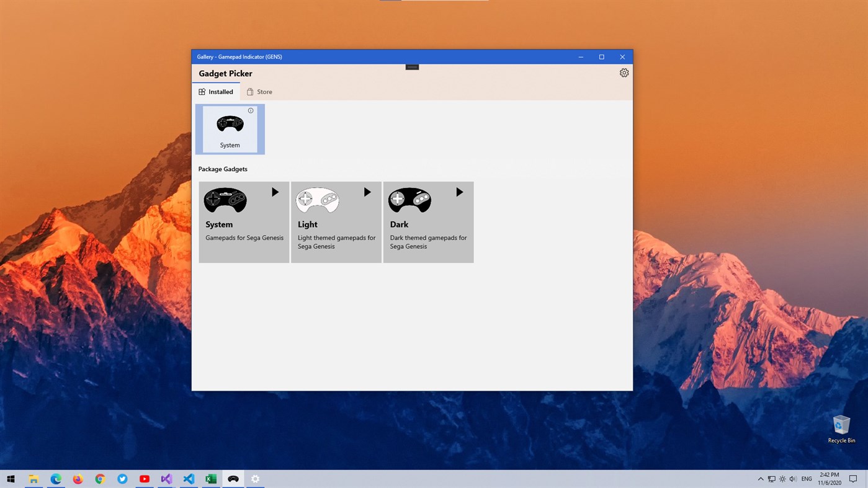The width and height of the screenshot is (868, 488).
Task: Open Windows Settings from the taskbar
Action: (x=255, y=478)
